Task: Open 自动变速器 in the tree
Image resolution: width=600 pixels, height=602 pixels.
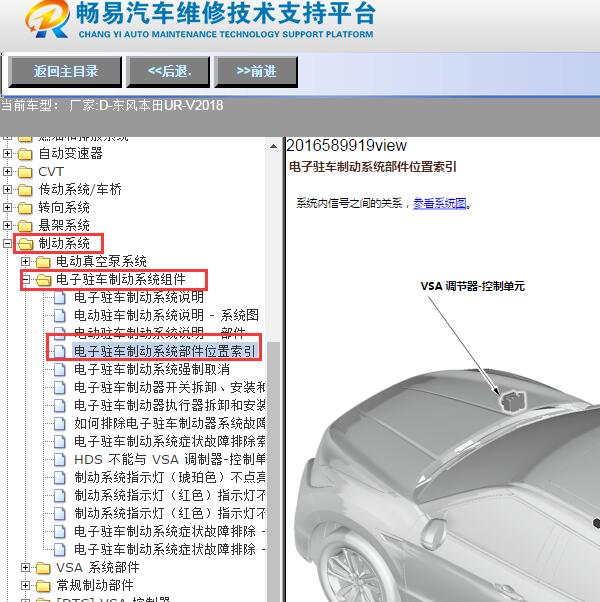Action: [70, 154]
